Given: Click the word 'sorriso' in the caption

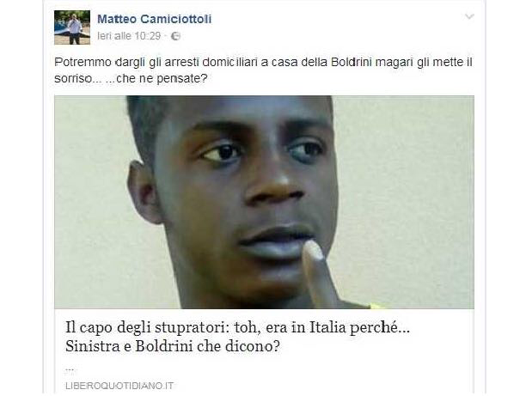Looking at the screenshot, I should 73,79.
